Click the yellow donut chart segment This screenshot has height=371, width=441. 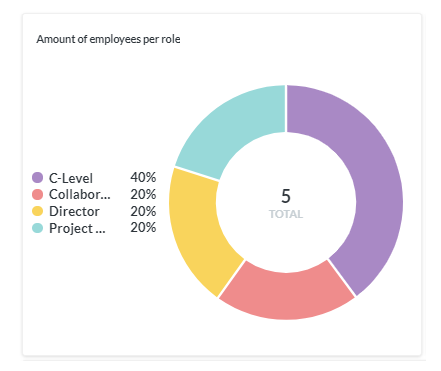pyautogui.click(x=197, y=230)
